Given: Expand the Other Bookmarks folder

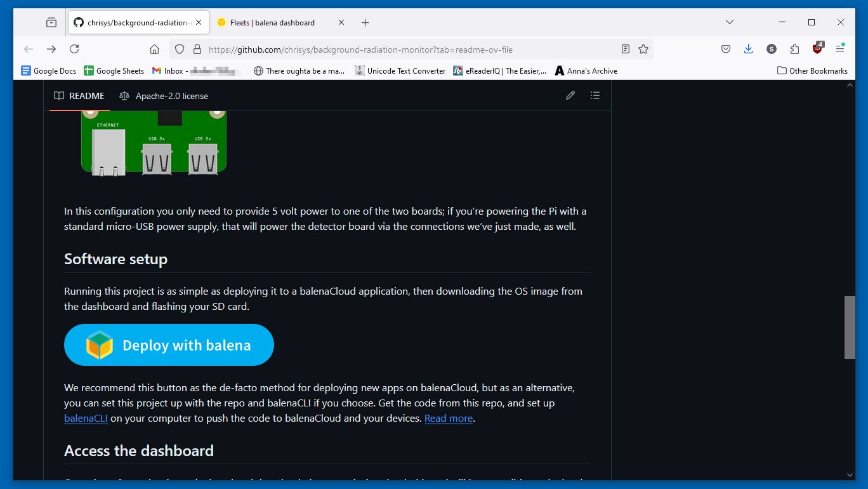Looking at the screenshot, I should (812, 70).
